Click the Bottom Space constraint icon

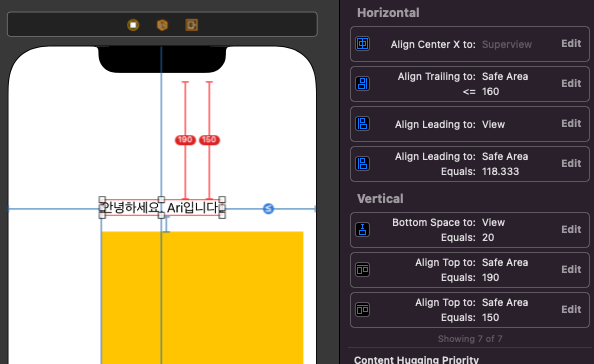click(363, 230)
